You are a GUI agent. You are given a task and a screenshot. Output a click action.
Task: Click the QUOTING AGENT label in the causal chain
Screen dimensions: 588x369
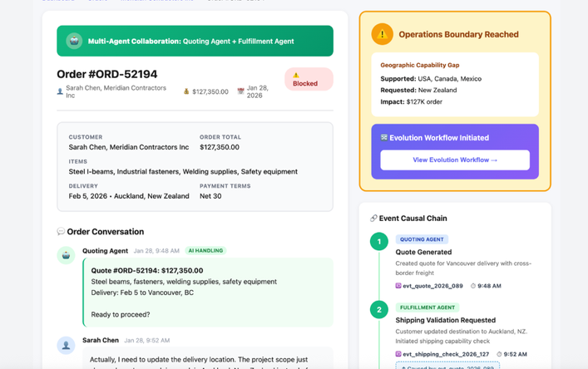click(x=422, y=239)
